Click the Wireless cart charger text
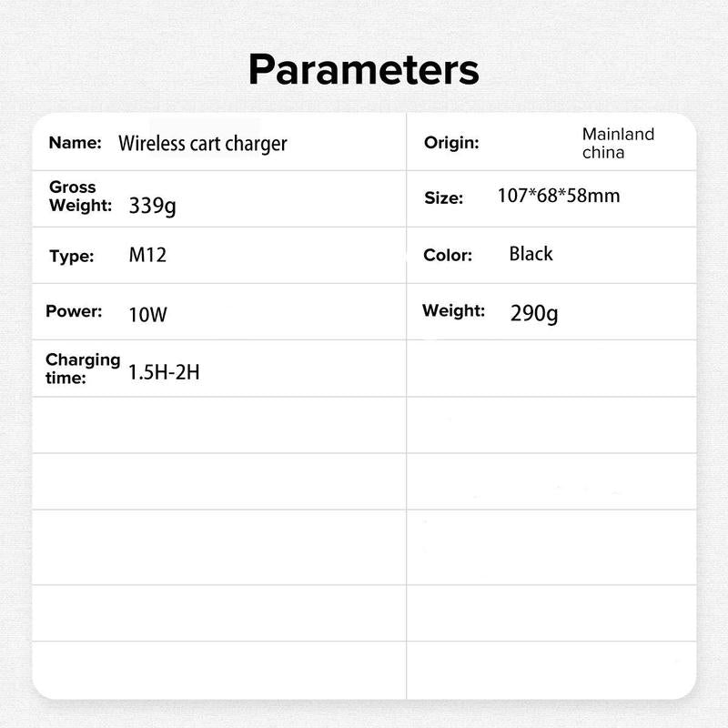 [x=202, y=144]
